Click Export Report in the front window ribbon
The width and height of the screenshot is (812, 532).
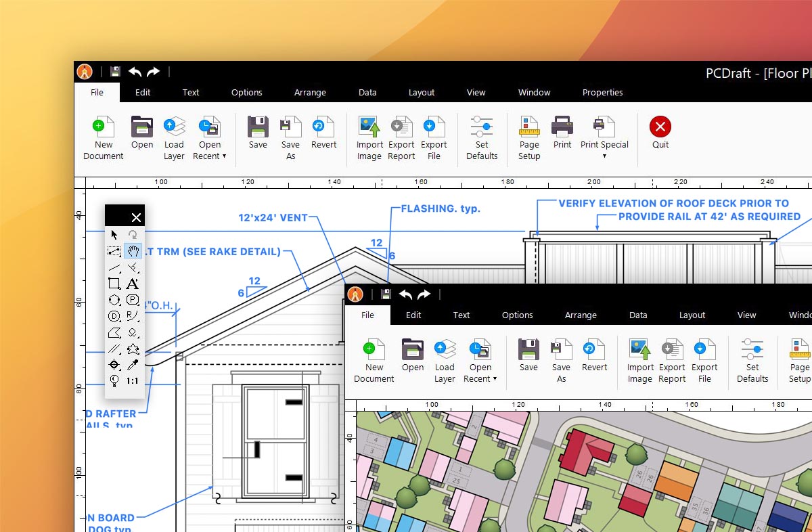(672, 361)
